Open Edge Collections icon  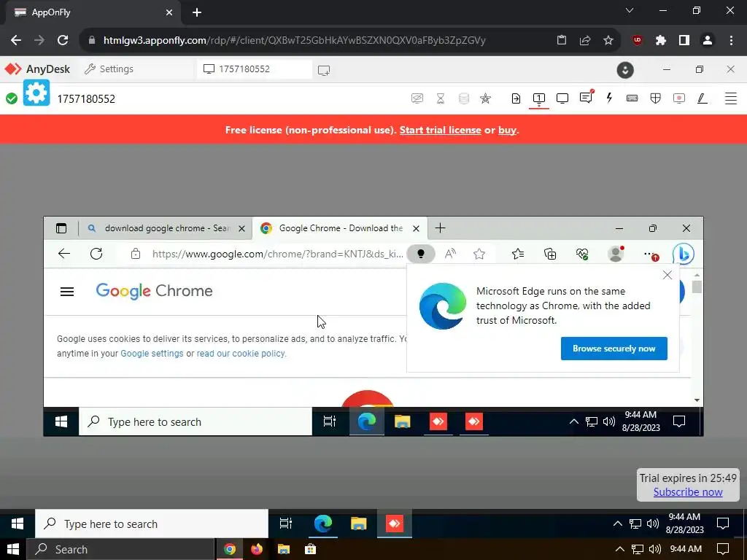[550, 254]
